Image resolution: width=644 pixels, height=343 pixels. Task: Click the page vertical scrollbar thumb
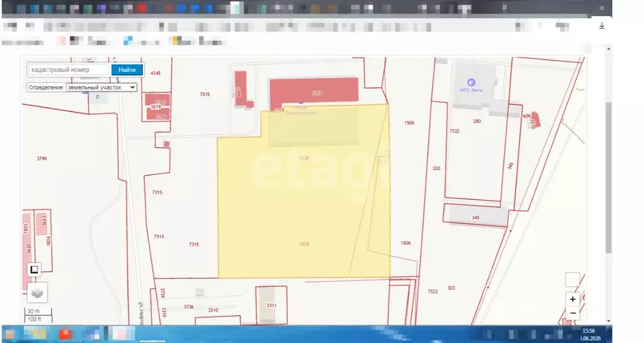[609, 177]
